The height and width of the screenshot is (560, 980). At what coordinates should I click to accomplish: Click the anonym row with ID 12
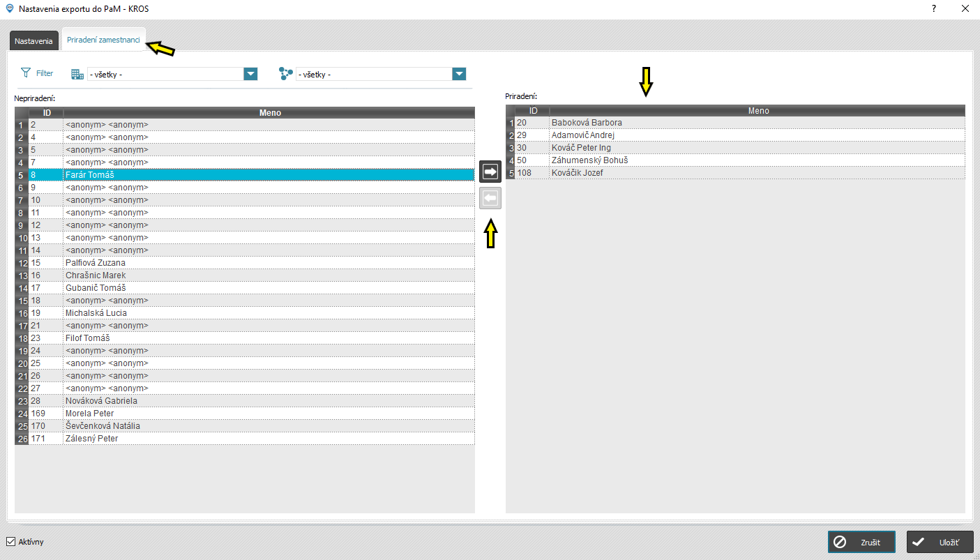click(245, 225)
